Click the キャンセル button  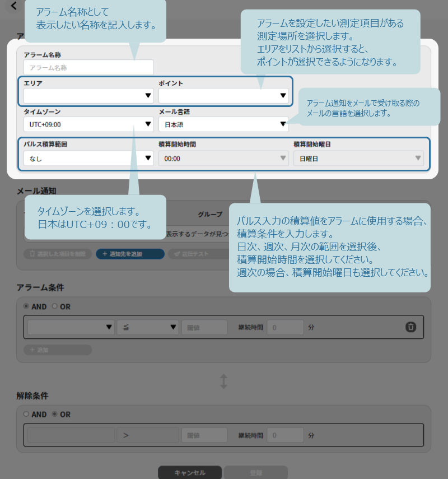click(x=190, y=472)
